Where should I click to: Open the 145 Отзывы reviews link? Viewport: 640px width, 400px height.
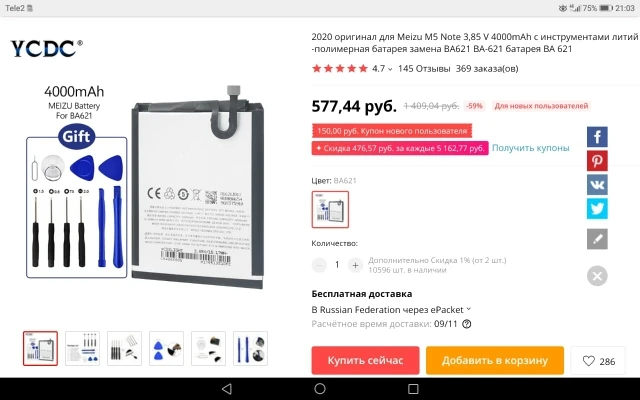pos(424,69)
